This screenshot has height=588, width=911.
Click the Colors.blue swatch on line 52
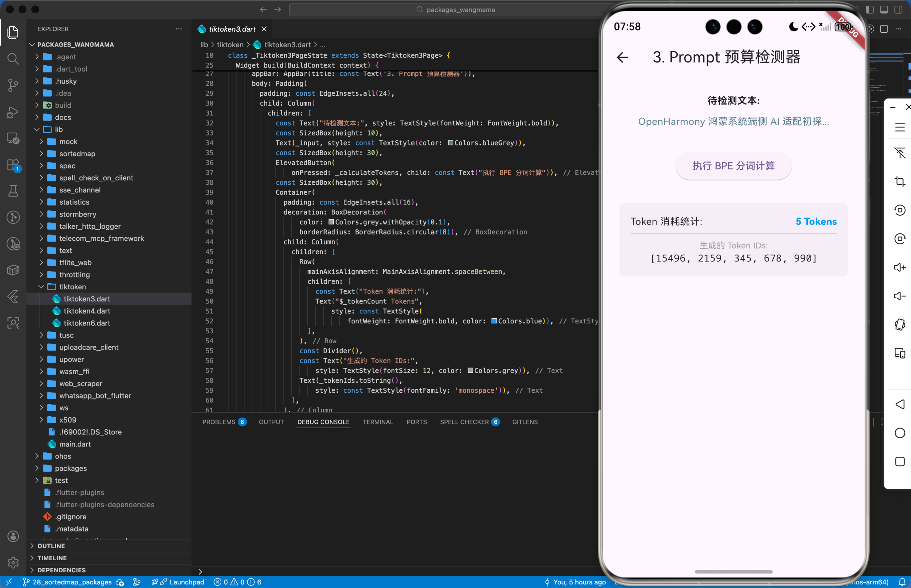494,321
